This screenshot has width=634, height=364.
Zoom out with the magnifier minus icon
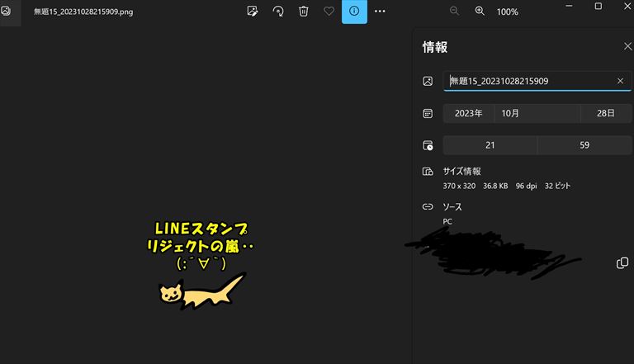[455, 12]
